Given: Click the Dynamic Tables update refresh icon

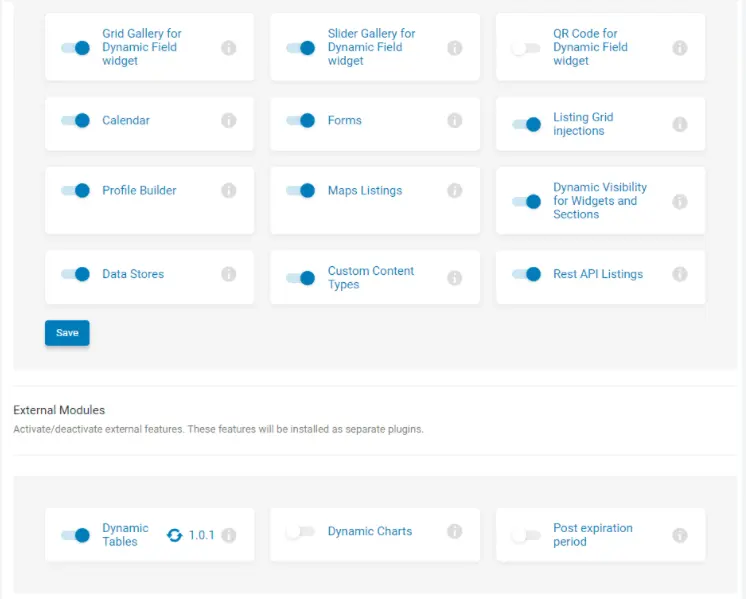Looking at the screenshot, I should tap(175, 535).
